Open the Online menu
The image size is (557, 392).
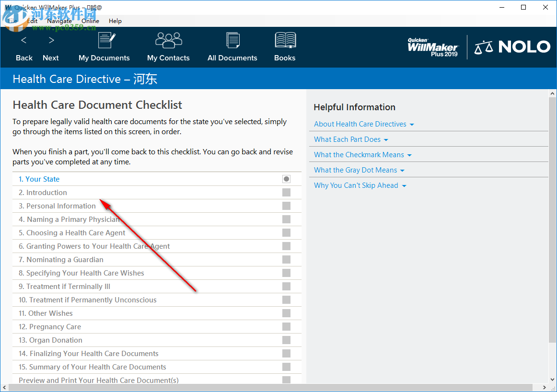[x=90, y=21]
